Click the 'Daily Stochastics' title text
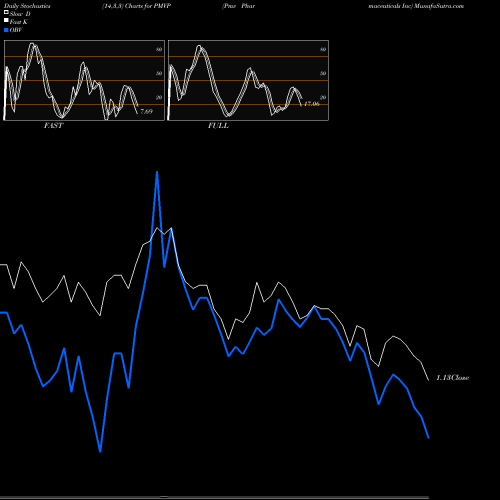The height and width of the screenshot is (500, 500). [x=27, y=6]
